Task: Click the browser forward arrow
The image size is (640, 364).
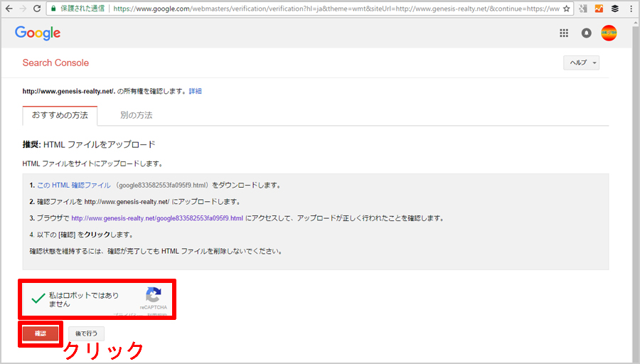Action: 24,9
